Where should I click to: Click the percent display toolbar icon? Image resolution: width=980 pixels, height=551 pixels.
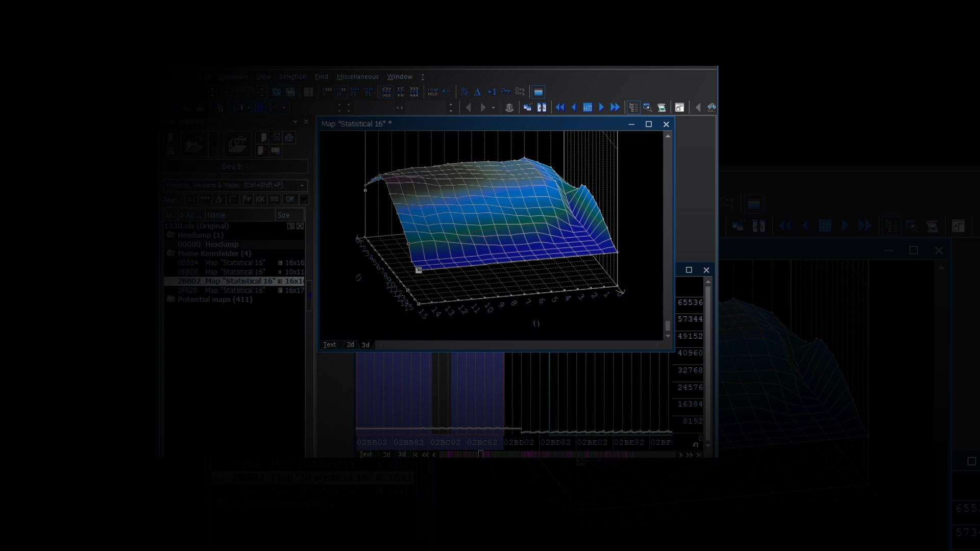click(x=464, y=92)
